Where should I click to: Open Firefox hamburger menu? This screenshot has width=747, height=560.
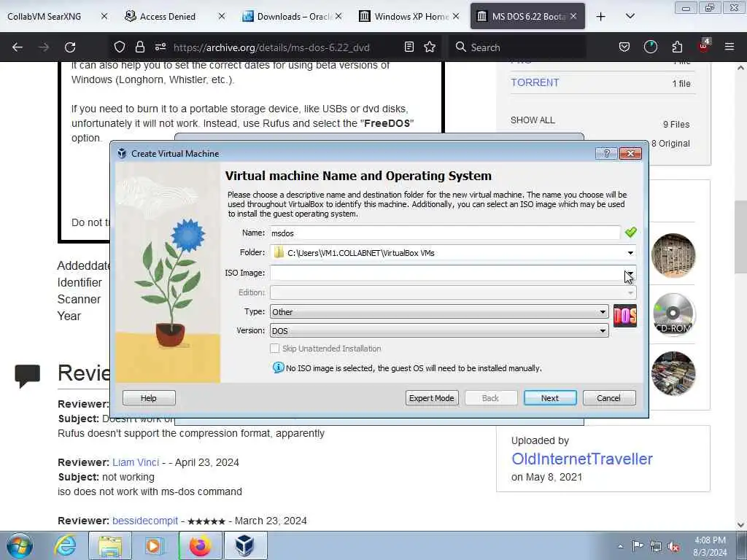click(729, 47)
